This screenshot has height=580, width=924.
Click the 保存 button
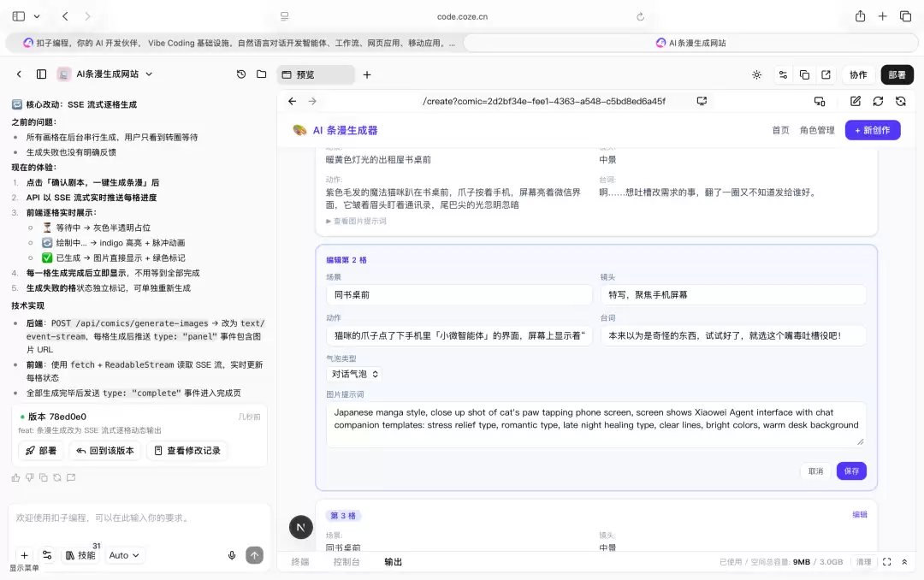click(851, 471)
